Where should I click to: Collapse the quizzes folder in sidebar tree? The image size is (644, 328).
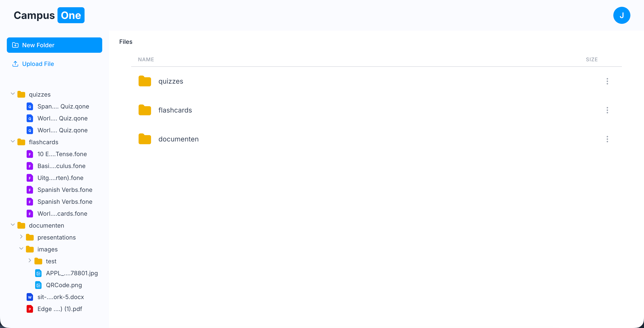coord(13,94)
